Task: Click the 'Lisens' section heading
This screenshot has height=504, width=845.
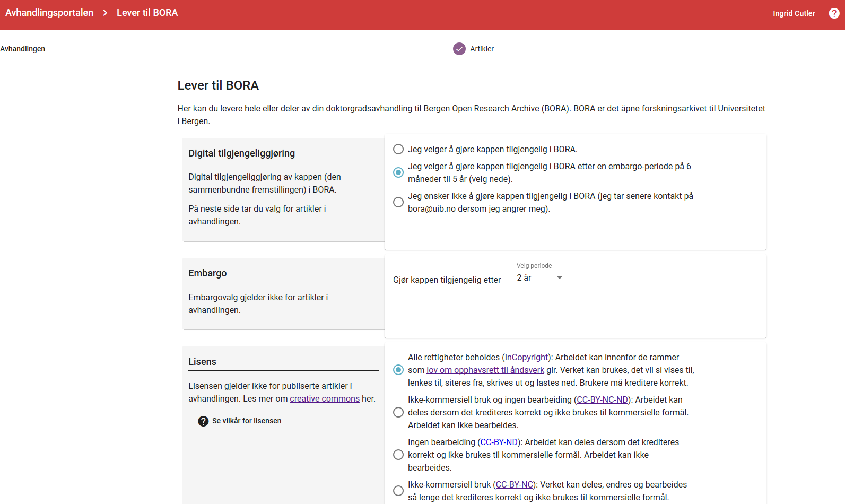Action: [x=202, y=362]
